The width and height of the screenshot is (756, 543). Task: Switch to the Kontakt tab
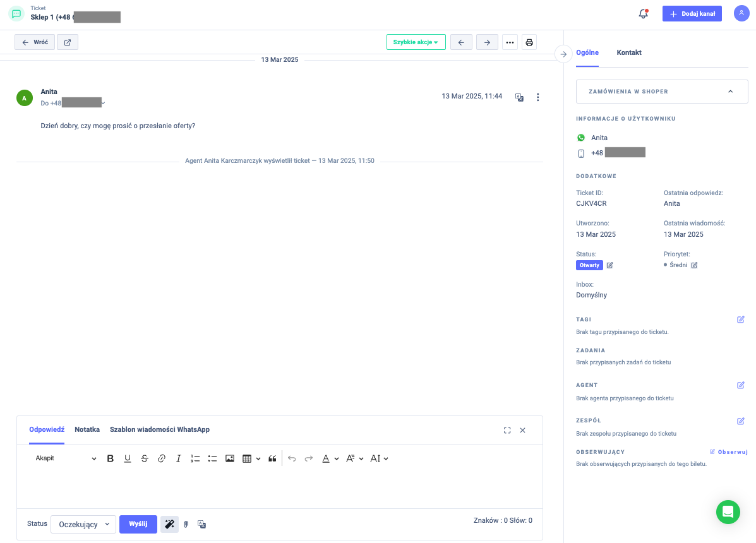pos(629,52)
